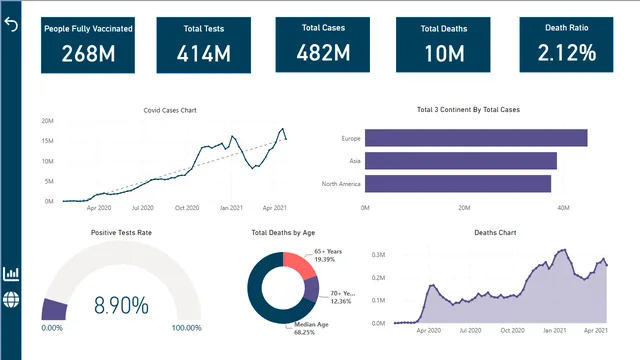
Task: Click the Asia bar in continent chart
Action: coord(461,161)
